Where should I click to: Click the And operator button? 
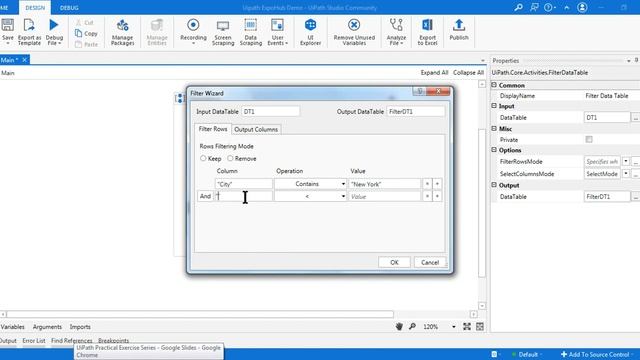point(205,196)
